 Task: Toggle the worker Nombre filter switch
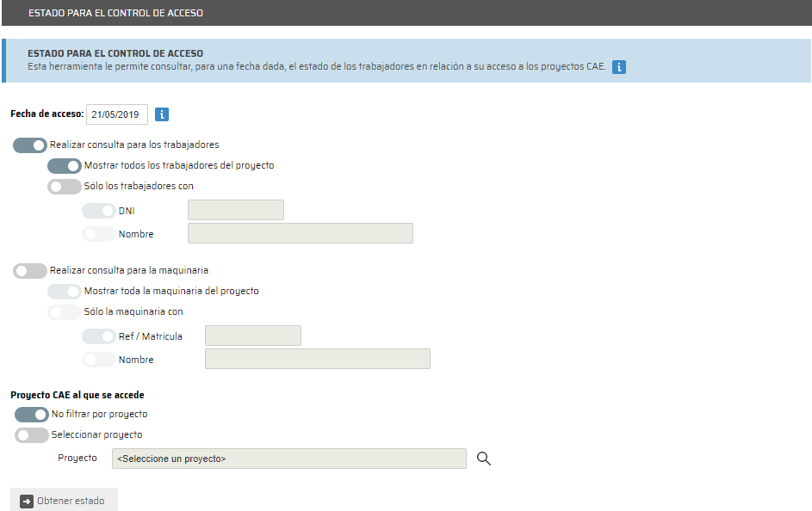click(x=98, y=234)
